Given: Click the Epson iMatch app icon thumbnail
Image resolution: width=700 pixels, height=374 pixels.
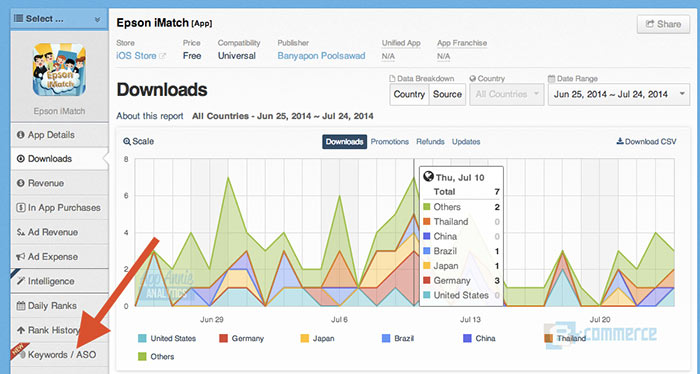Looking at the screenshot, I should tap(59, 70).
